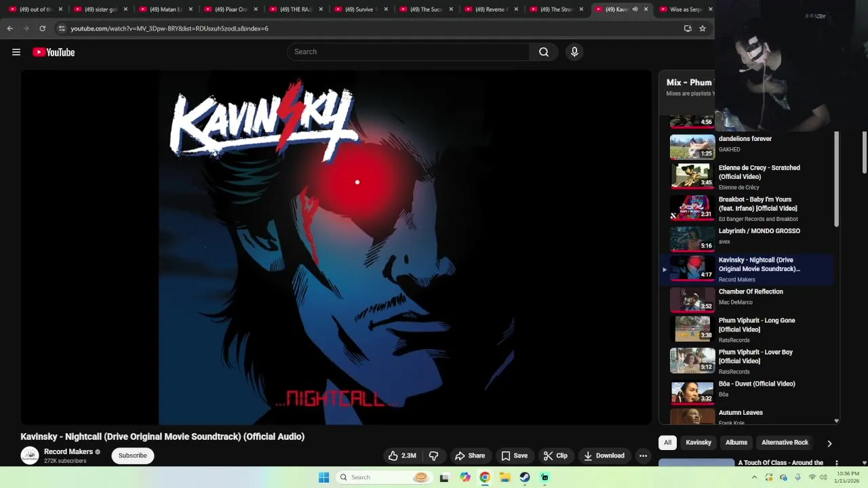Select the 'All' filter chip
Screen dimensions: 868x488
[667, 443]
